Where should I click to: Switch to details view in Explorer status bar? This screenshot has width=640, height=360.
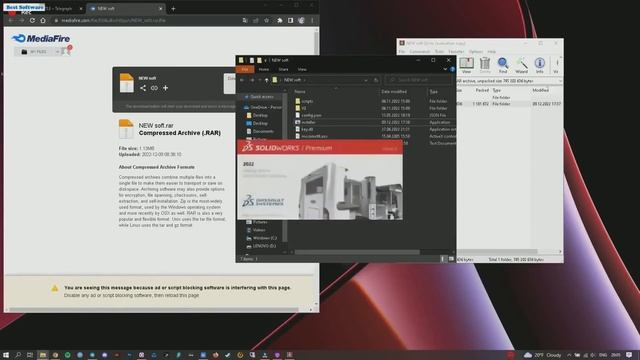tap(443, 259)
